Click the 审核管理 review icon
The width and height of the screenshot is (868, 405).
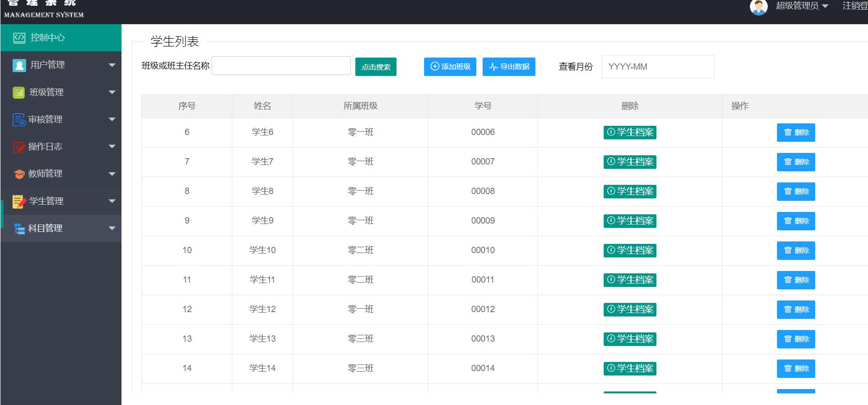click(x=19, y=120)
